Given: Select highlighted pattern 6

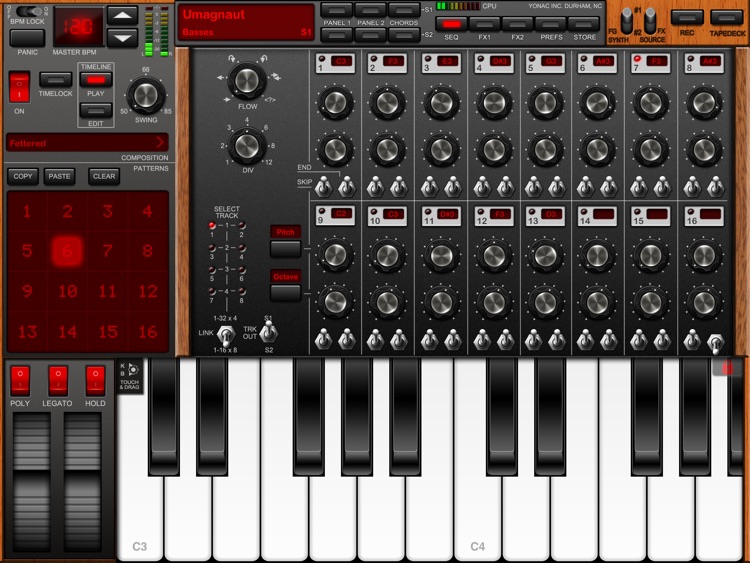Looking at the screenshot, I should (x=67, y=251).
